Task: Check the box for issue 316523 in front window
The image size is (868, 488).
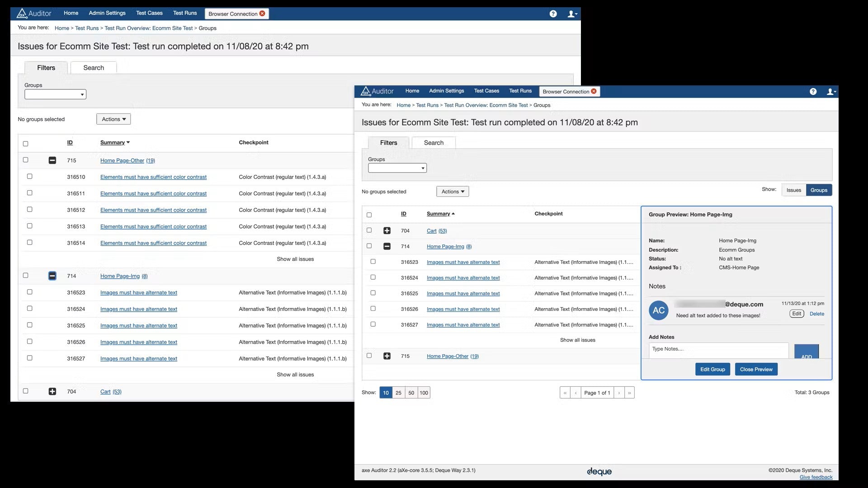Action: click(x=373, y=262)
